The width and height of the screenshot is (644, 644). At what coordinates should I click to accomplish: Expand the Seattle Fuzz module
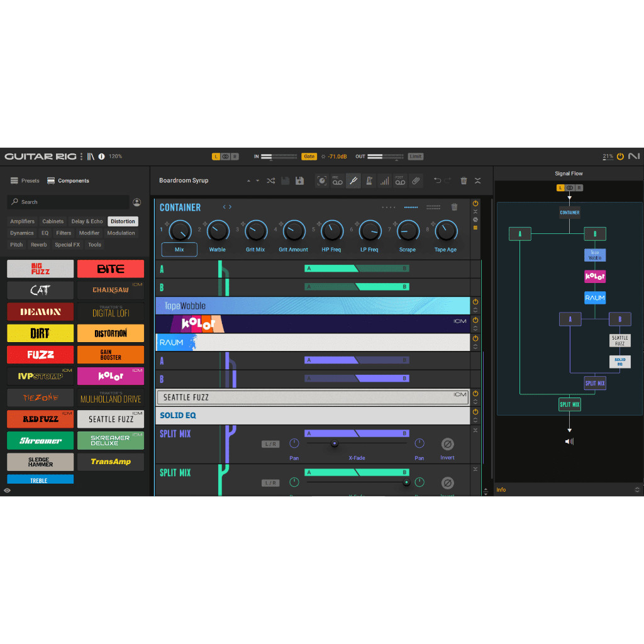point(475,402)
